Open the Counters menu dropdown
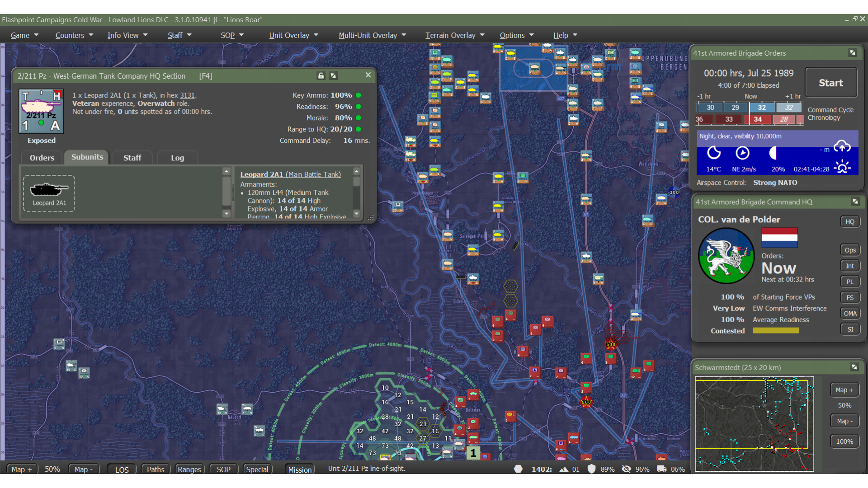The width and height of the screenshot is (868, 488). (74, 35)
